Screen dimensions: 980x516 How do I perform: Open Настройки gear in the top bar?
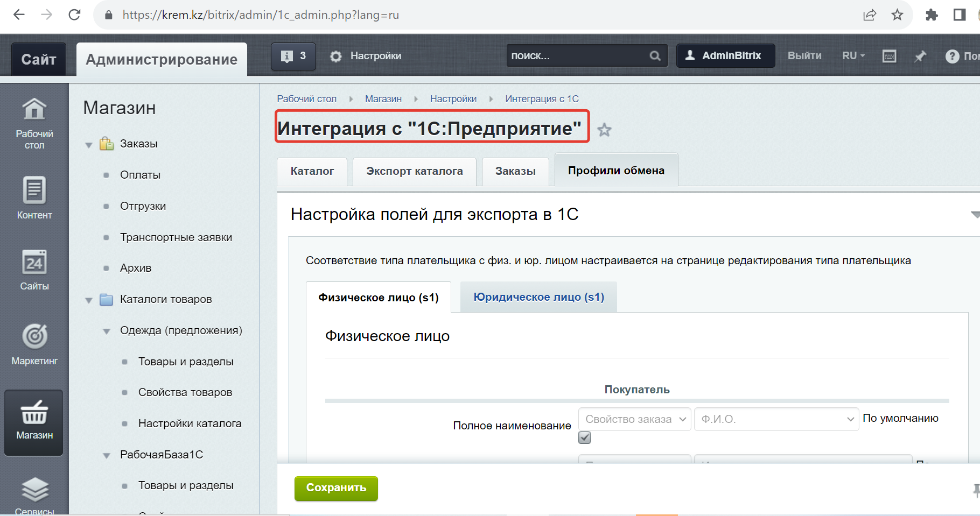(366, 56)
